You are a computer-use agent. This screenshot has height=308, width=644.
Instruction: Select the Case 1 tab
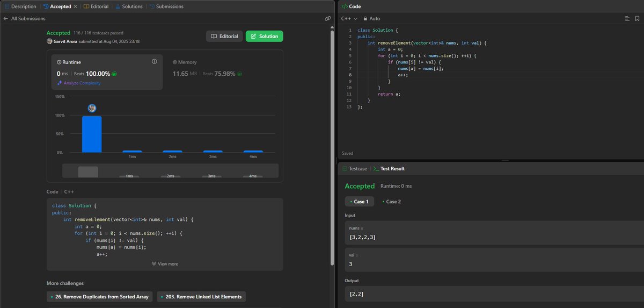pyautogui.click(x=359, y=202)
